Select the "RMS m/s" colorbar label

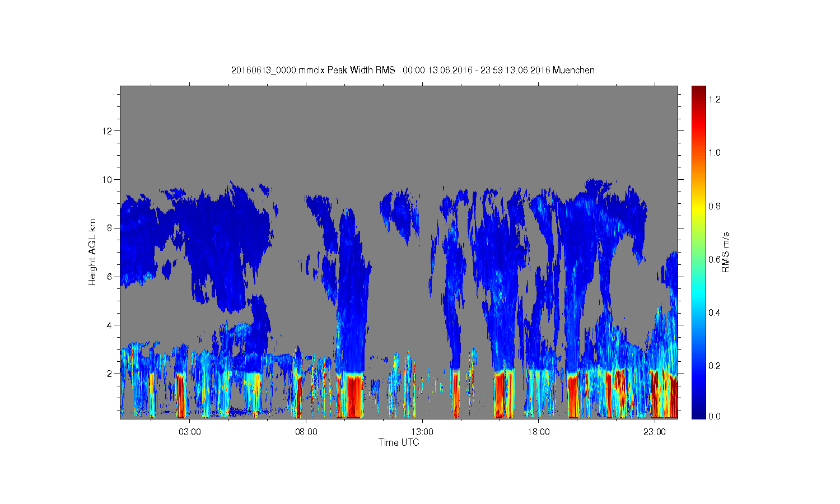(725, 252)
